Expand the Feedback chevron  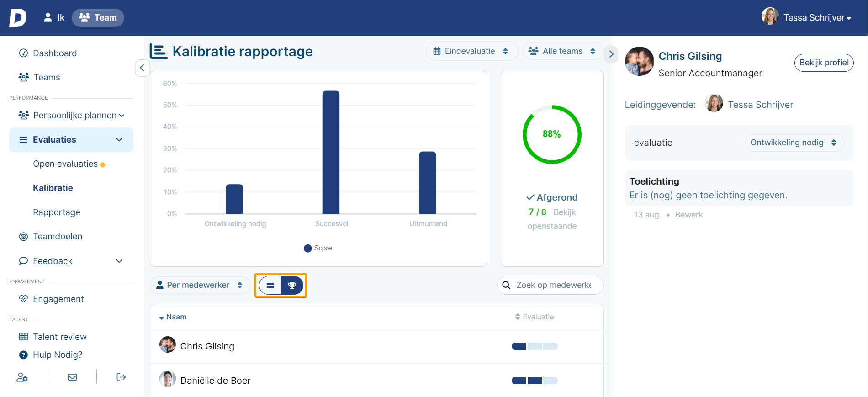coord(119,261)
